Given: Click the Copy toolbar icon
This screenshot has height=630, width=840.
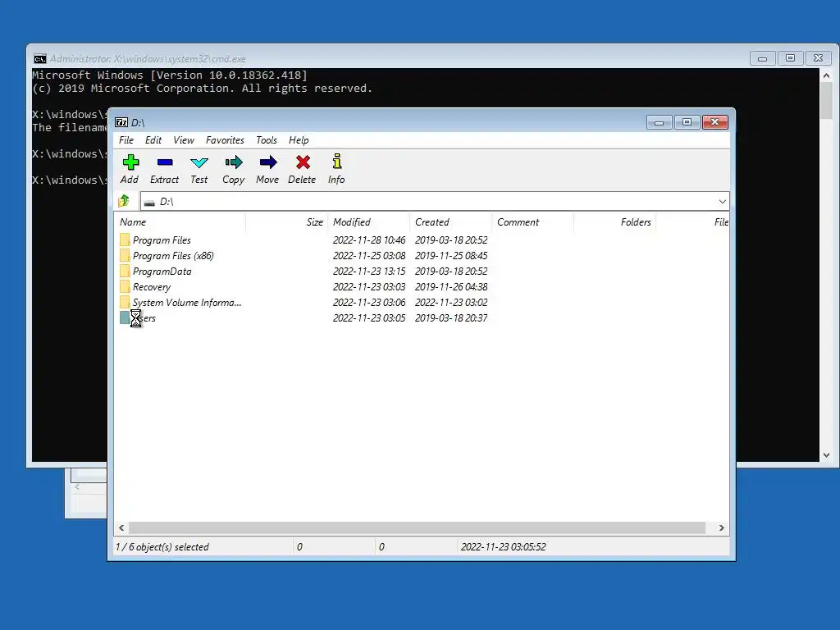Looking at the screenshot, I should click(x=234, y=162).
